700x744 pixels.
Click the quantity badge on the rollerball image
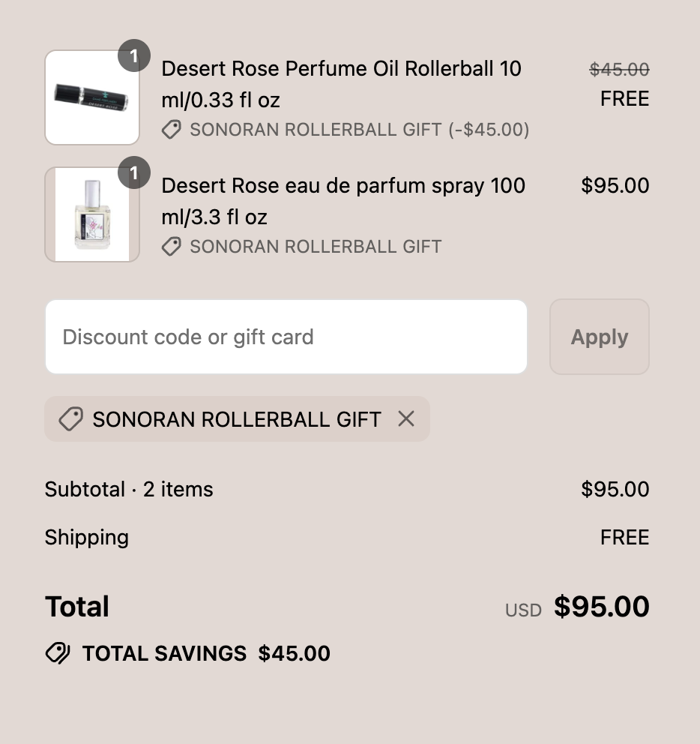[134, 55]
